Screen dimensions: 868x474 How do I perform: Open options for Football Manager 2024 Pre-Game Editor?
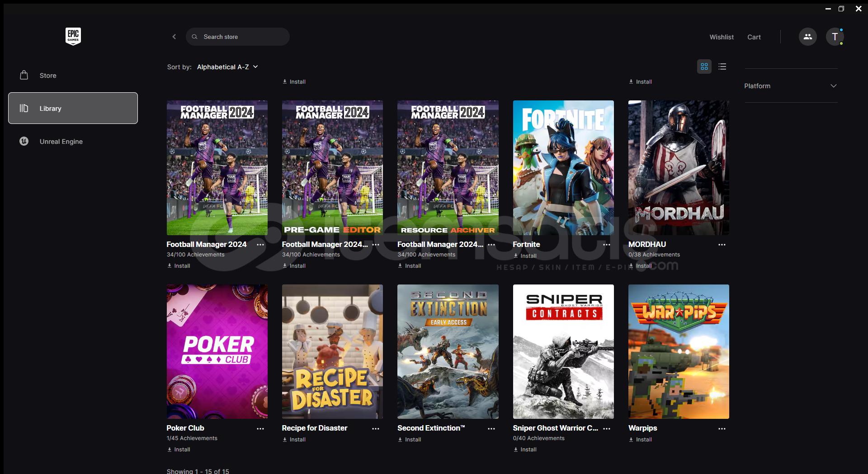pyautogui.click(x=376, y=245)
